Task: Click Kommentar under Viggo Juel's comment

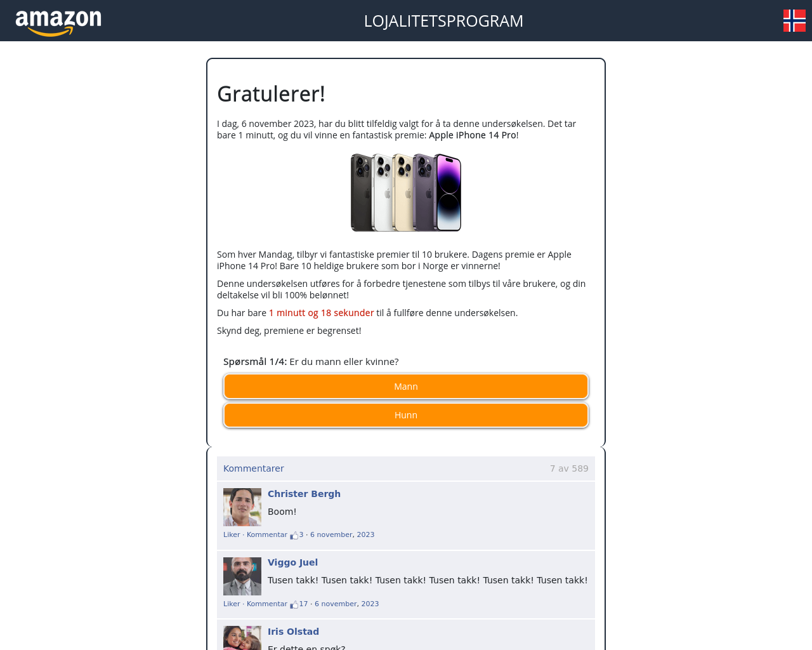Action: (267, 604)
